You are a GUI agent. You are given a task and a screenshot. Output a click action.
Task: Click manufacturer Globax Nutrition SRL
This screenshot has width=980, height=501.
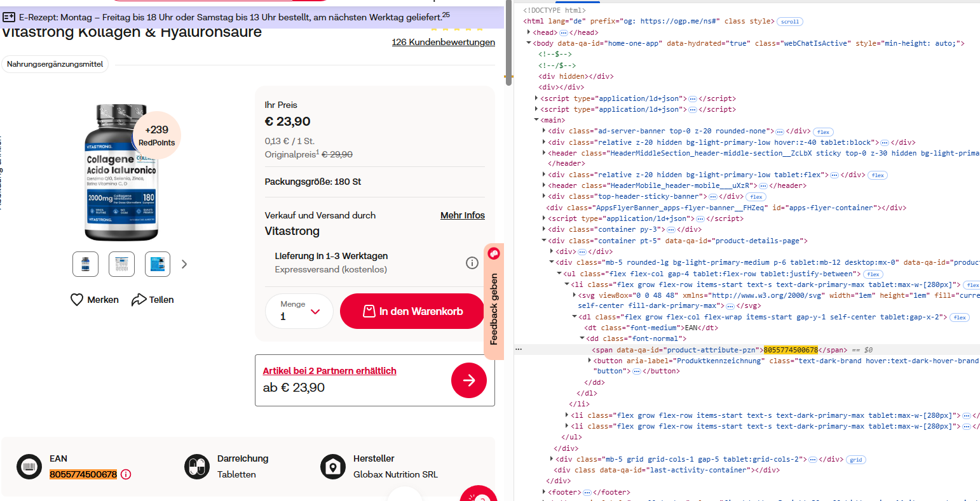tap(395, 474)
